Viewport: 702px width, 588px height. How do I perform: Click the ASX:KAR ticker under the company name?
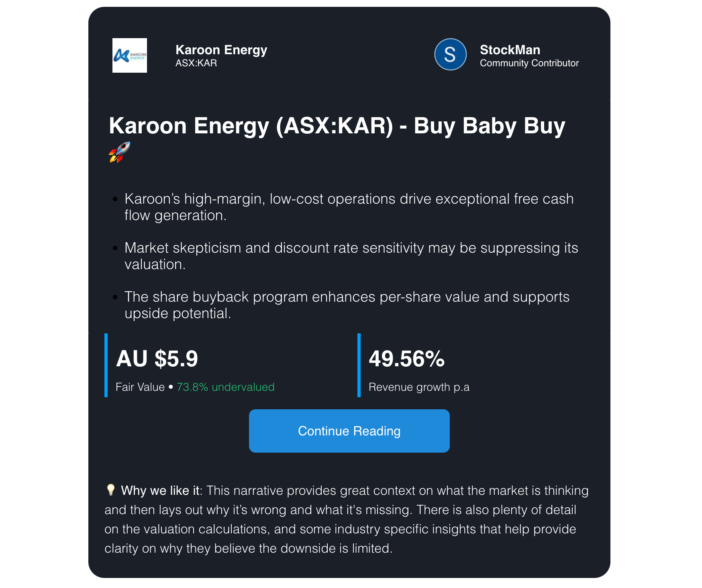(196, 63)
